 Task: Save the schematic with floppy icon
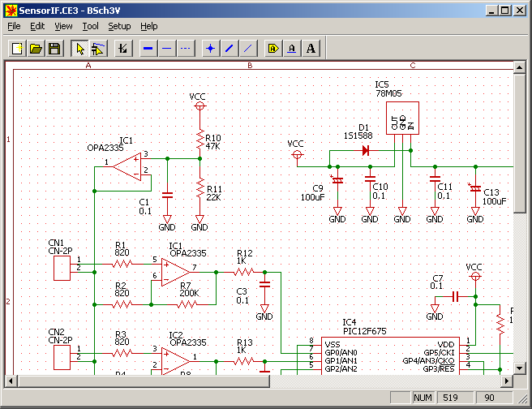click(x=54, y=49)
